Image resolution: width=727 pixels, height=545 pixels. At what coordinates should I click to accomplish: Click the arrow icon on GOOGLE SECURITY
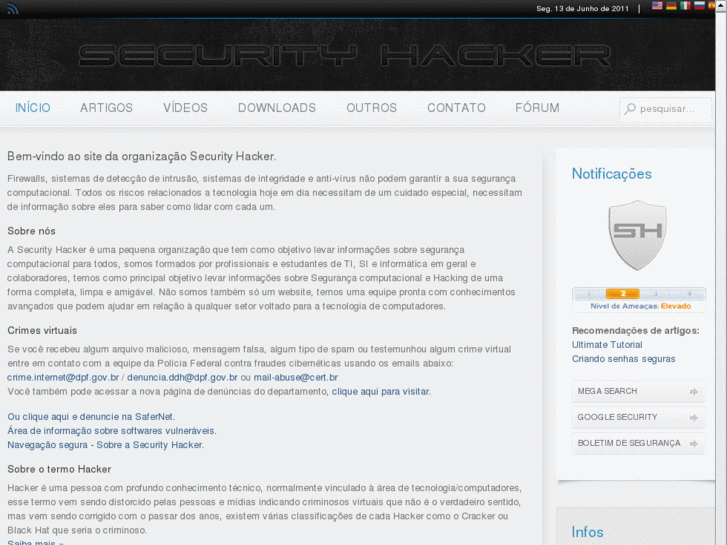[694, 418]
